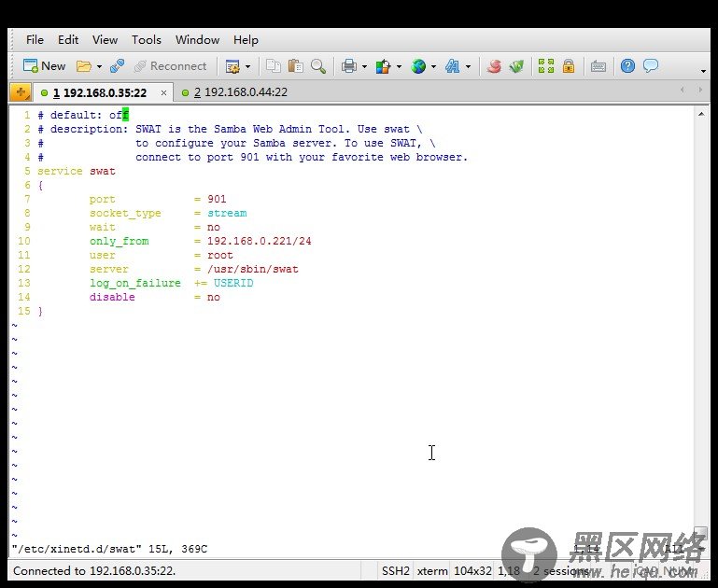This screenshot has width=718, height=588.
Task: Click the Disconnect plug icon
Action: coord(118,66)
